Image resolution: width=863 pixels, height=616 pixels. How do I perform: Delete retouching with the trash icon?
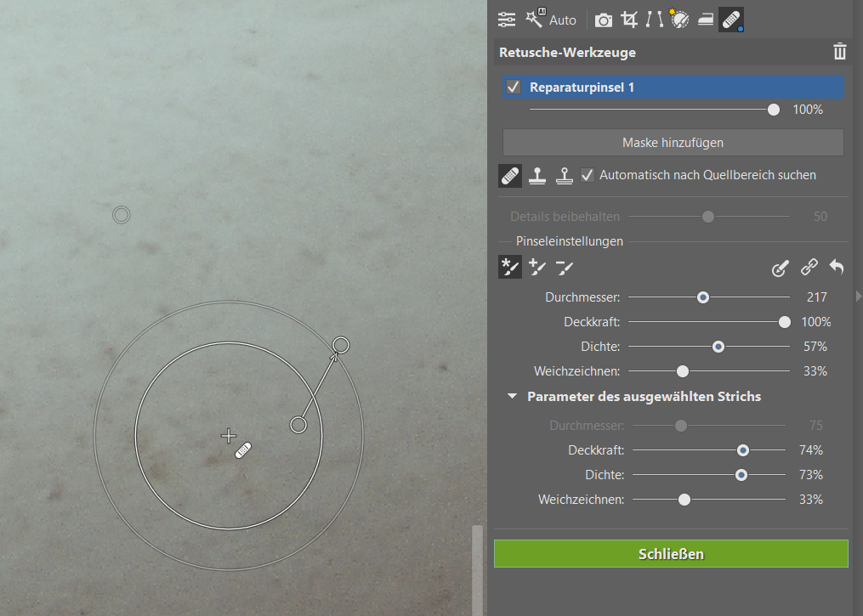840,52
